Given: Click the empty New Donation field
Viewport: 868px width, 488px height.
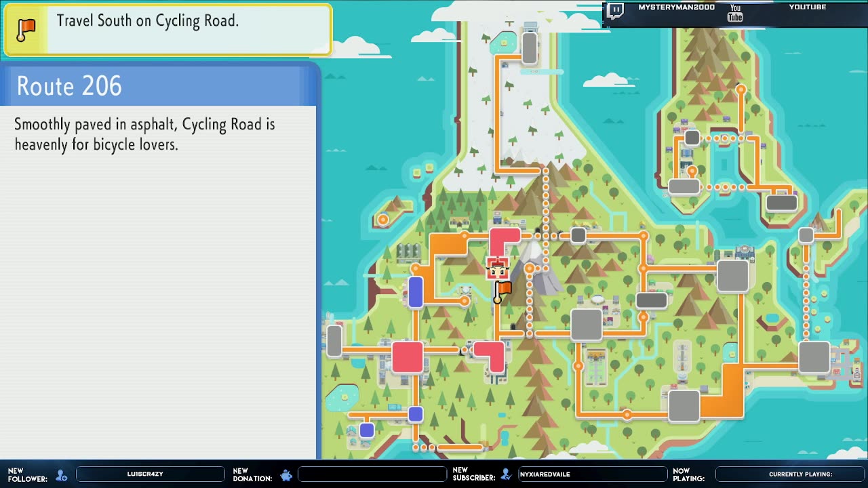Looking at the screenshot, I should (372, 474).
